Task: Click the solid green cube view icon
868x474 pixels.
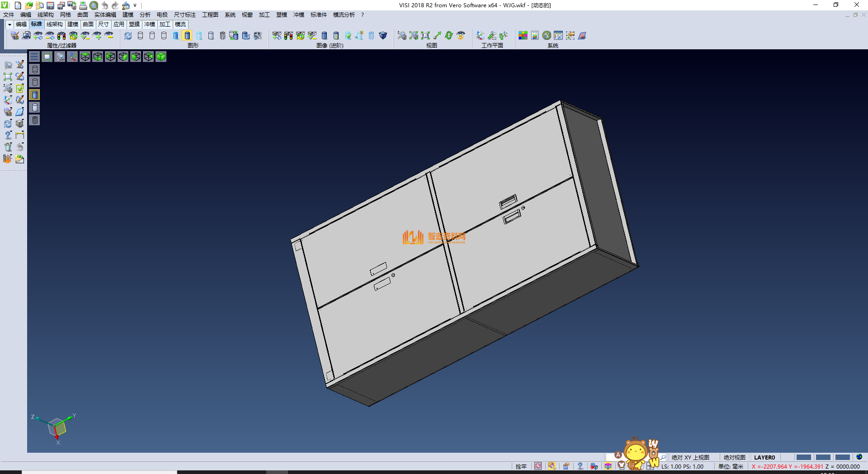Action: pyautogui.click(x=161, y=57)
